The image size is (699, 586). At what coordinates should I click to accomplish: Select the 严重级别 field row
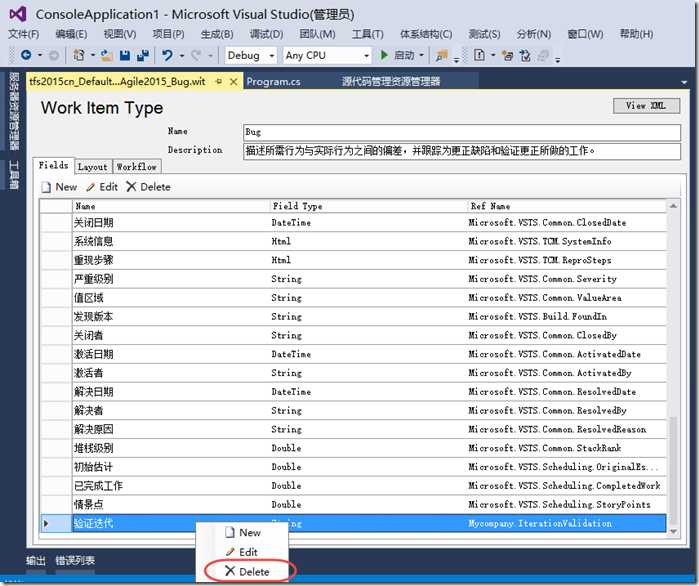[354, 279]
